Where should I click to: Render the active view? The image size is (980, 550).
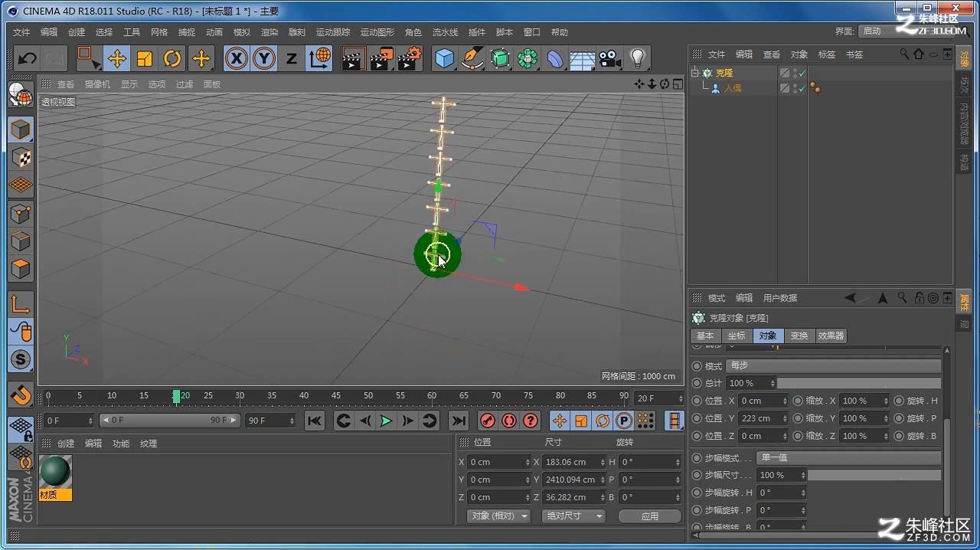tap(353, 58)
